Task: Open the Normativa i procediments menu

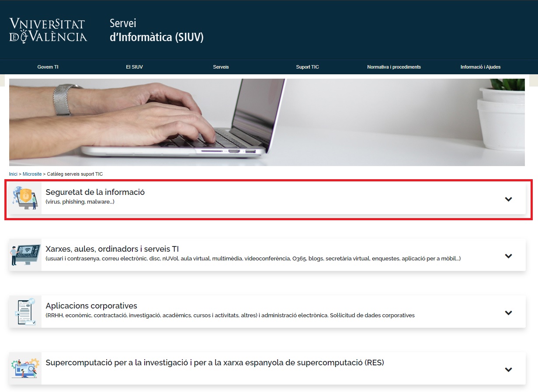Action: 394,67
